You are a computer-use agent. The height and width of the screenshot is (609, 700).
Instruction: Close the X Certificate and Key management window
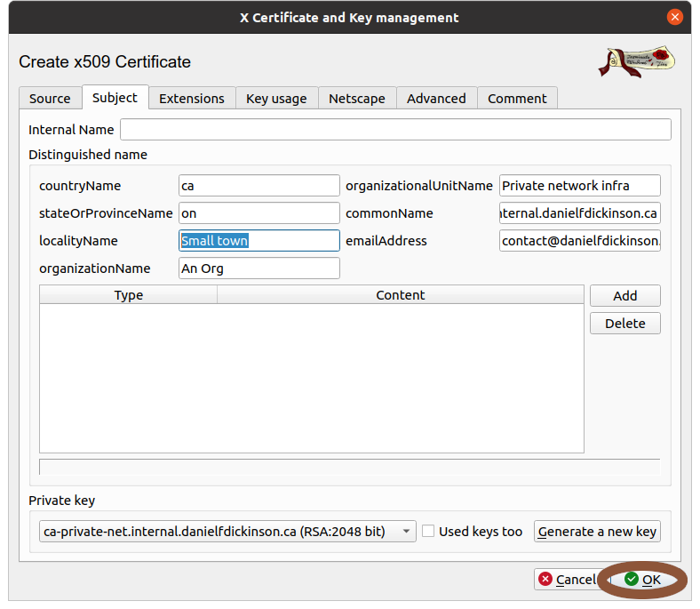[674, 18]
